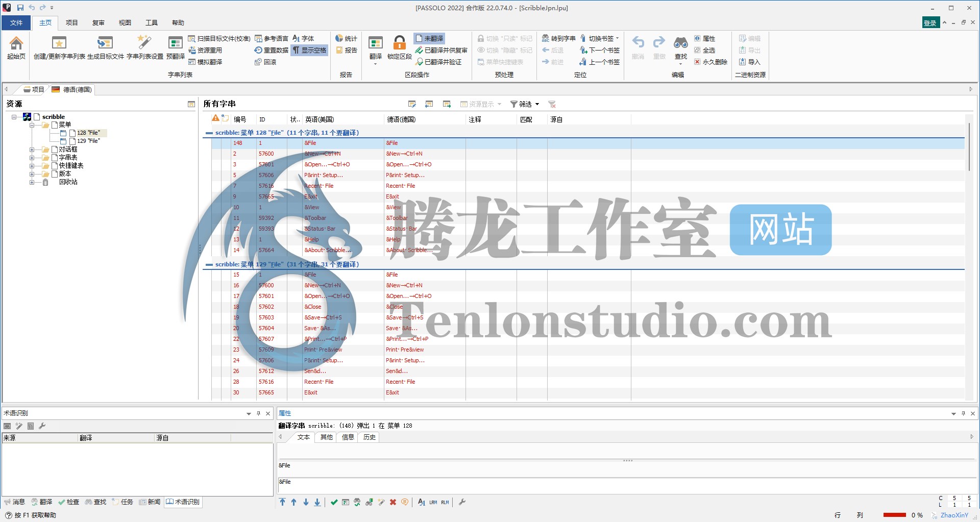Screen dimensions: 980x522
Task: Open 任务 tasks bottom tab
Action: coord(122,502)
